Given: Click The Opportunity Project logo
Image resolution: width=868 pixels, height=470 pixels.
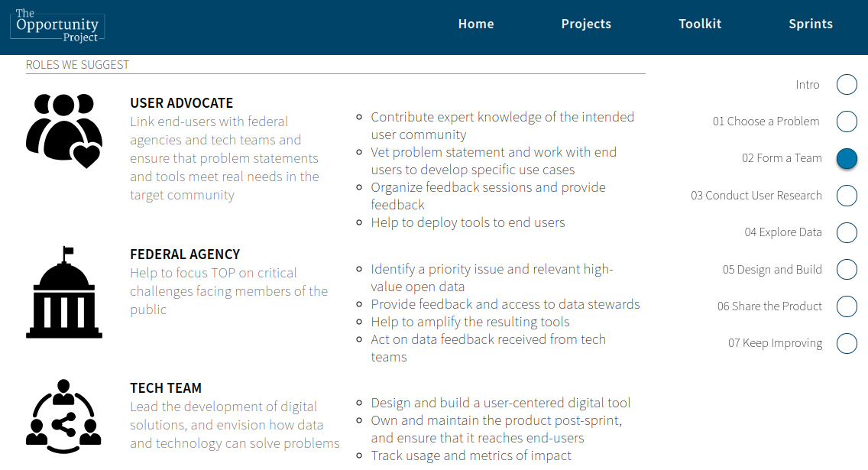Looking at the screenshot, I should [x=57, y=26].
